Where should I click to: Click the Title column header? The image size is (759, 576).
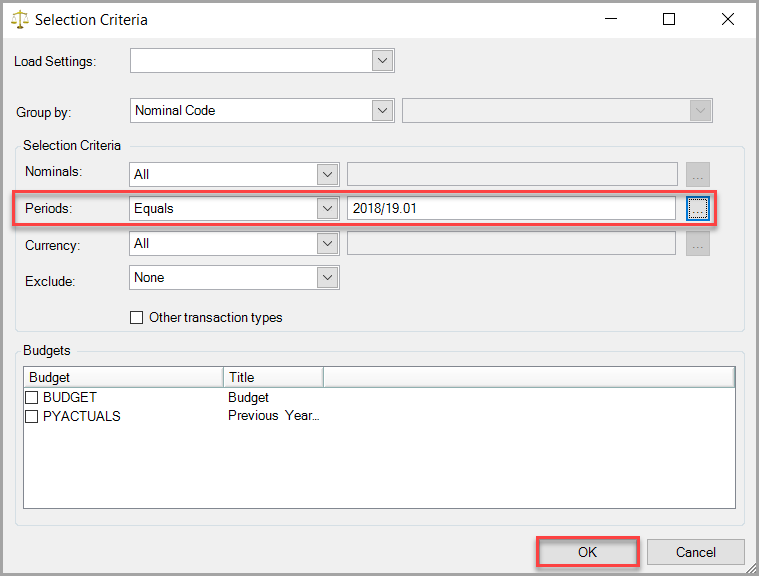coord(272,377)
